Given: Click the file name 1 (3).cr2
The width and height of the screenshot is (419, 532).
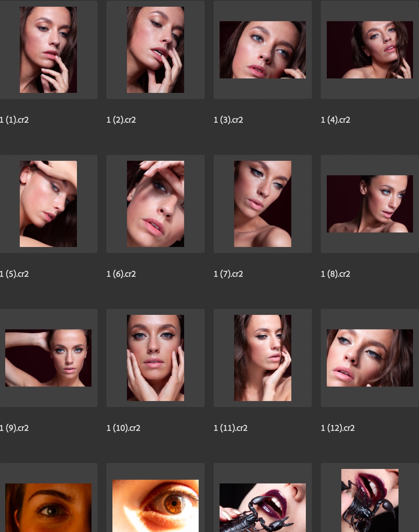Looking at the screenshot, I should 228,120.
